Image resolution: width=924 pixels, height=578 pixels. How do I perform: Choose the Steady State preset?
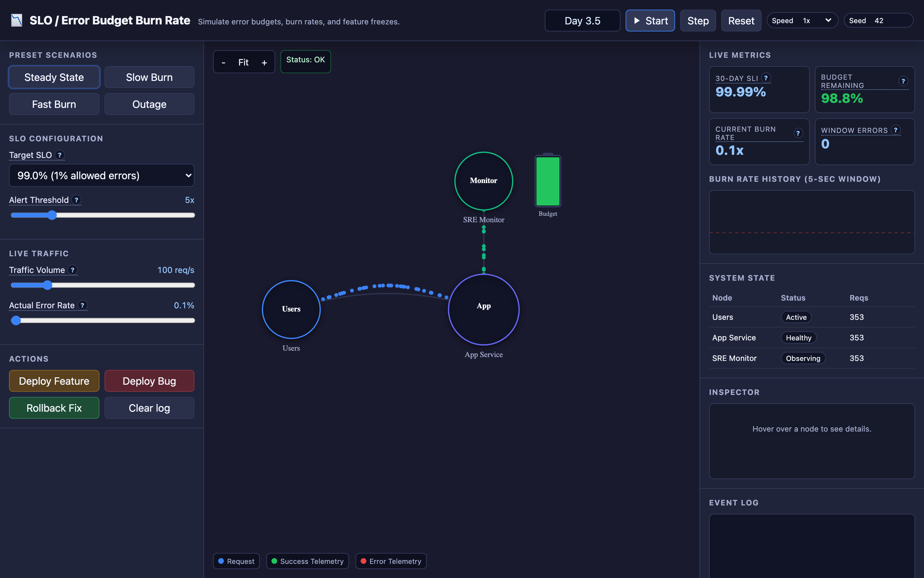click(x=54, y=77)
